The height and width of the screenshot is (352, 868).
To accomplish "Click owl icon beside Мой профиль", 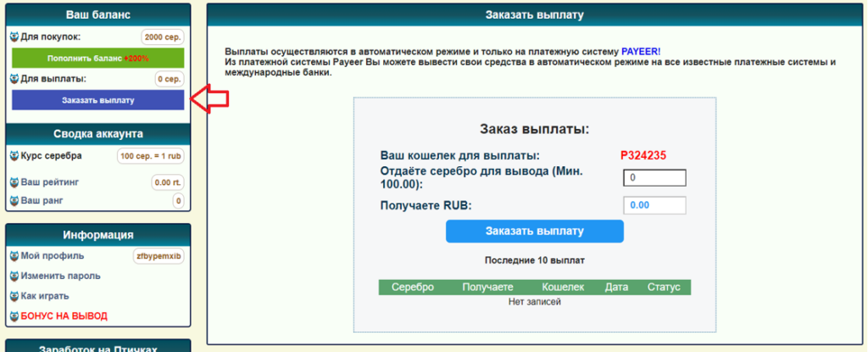I will [15, 255].
